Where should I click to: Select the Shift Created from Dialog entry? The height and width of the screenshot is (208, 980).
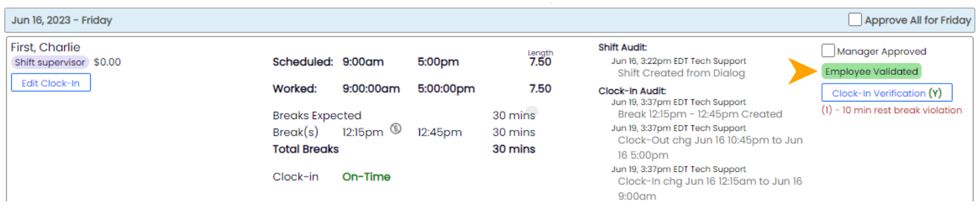[x=681, y=73]
